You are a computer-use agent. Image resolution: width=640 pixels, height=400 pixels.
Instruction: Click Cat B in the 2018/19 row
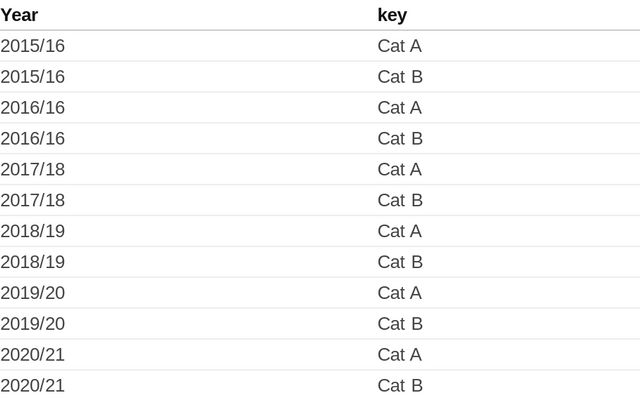400,263
